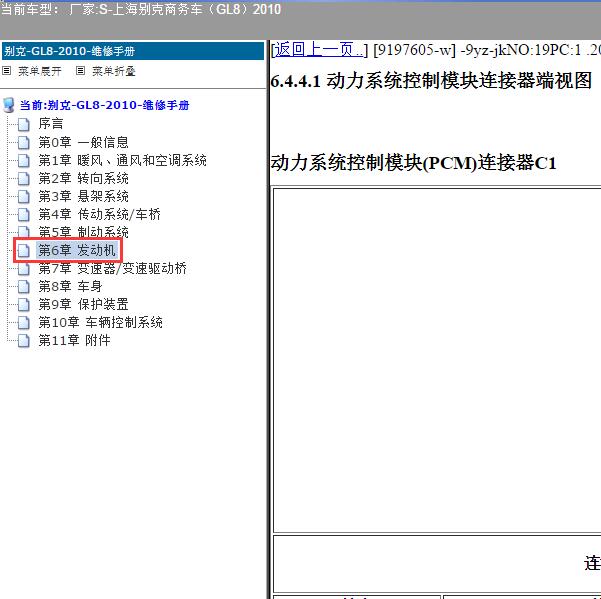Open chapter 第11章 附件

[75, 340]
